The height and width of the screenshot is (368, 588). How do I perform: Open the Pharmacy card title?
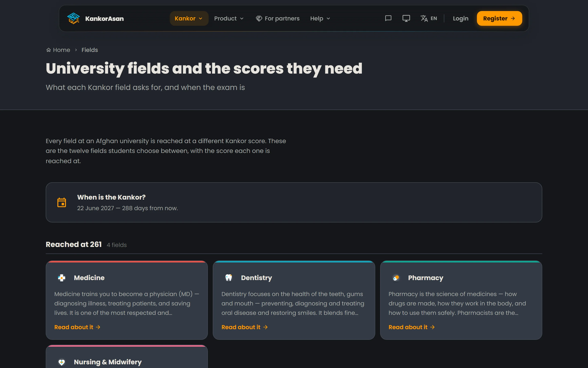coord(425,278)
